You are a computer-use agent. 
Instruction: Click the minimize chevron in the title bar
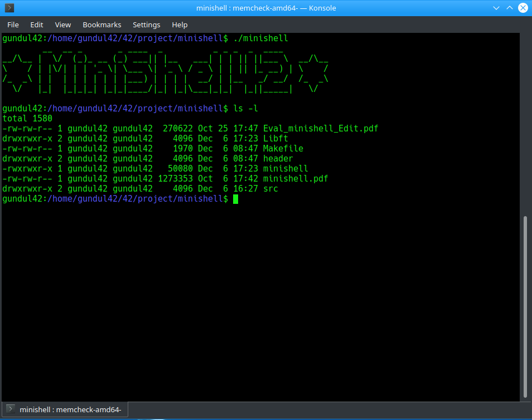[x=496, y=8]
